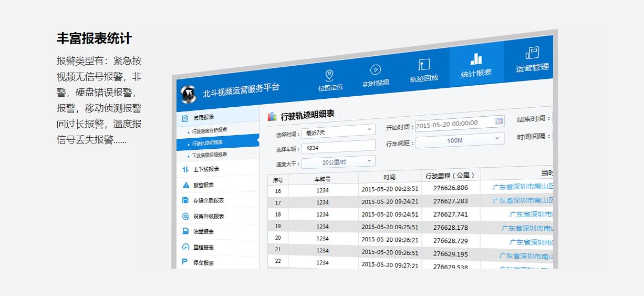Select 下发信息明细报表 in the sidebar
The width and height of the screenshot is (644, 296).
point(210,155)
